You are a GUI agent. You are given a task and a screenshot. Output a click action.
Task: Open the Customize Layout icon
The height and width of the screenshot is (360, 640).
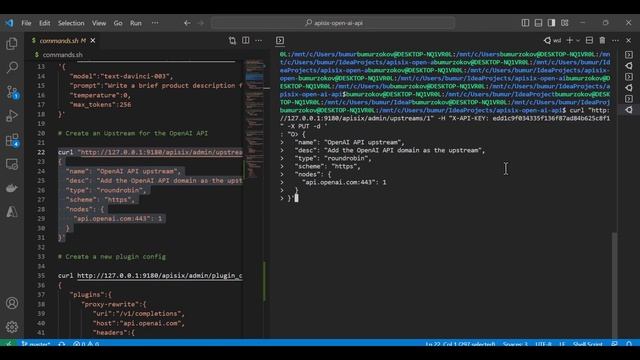click(564, 23)
